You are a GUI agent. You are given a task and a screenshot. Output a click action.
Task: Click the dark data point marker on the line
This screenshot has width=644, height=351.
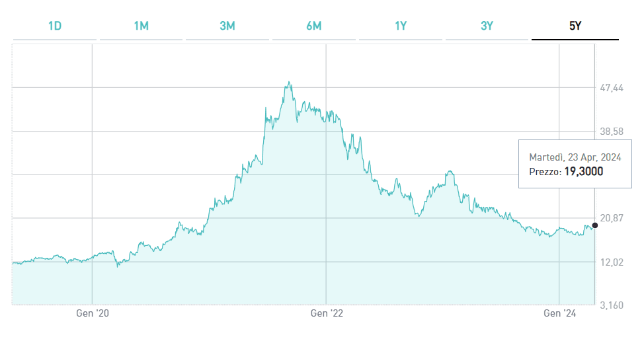pyautogui.click(x=595, y=226)
